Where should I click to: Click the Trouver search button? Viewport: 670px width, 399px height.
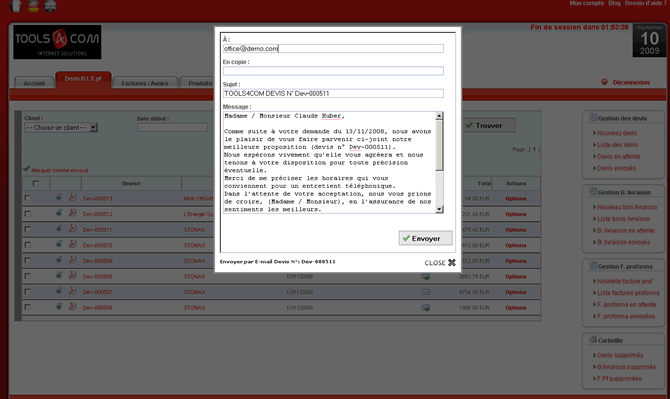click(x=488, y=125)
